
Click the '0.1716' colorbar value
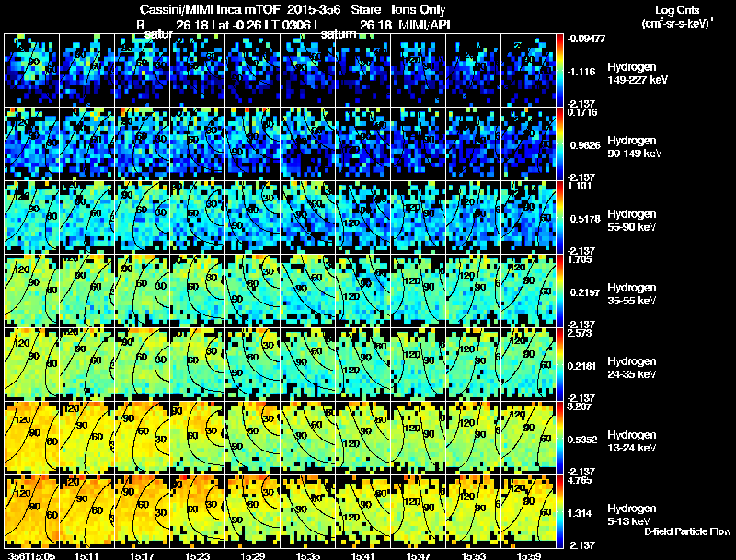click(583, 112)
